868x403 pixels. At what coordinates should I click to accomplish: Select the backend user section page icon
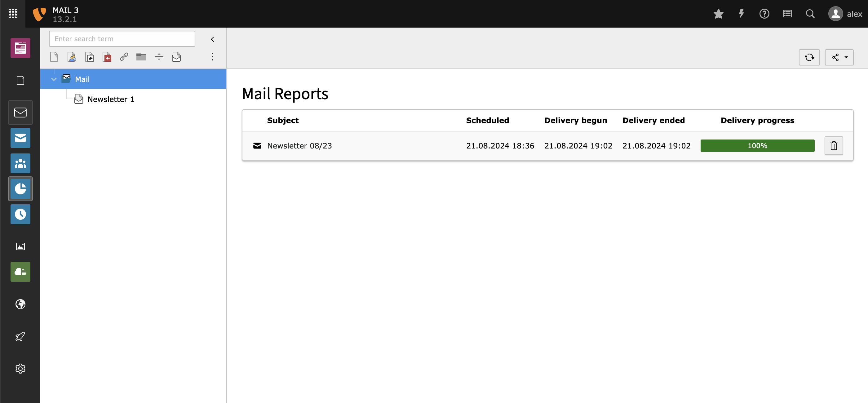(x=71, y=57)
